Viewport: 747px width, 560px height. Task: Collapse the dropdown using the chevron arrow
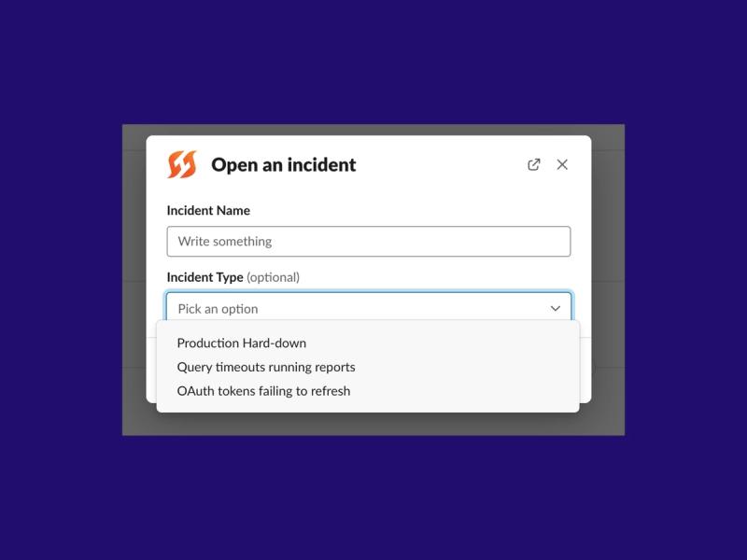tap(555, 309)
